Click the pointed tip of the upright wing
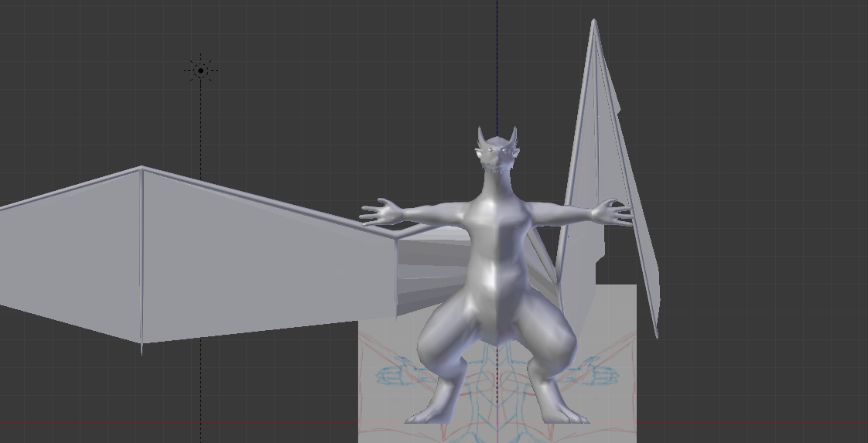 tap(594, 23)
